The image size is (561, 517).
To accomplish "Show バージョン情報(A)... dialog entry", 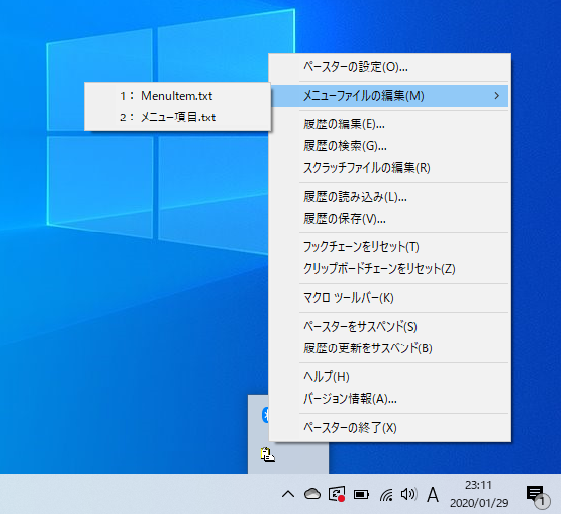I will click(389, 399).
